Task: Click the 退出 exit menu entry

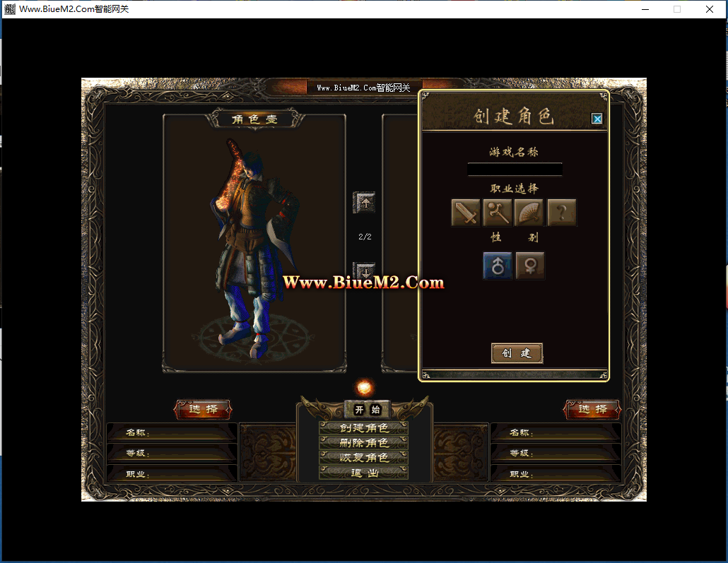Action: point(364,473)
